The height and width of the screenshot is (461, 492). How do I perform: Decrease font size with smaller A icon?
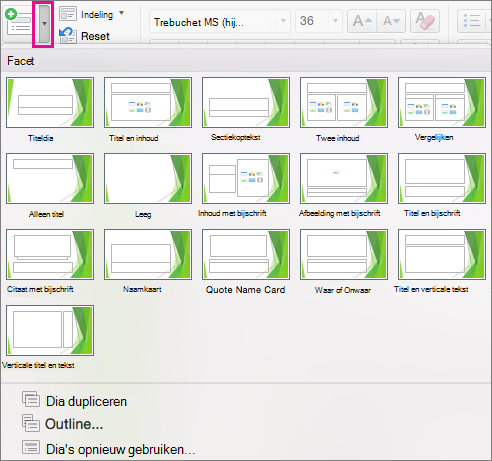[391, 21]
